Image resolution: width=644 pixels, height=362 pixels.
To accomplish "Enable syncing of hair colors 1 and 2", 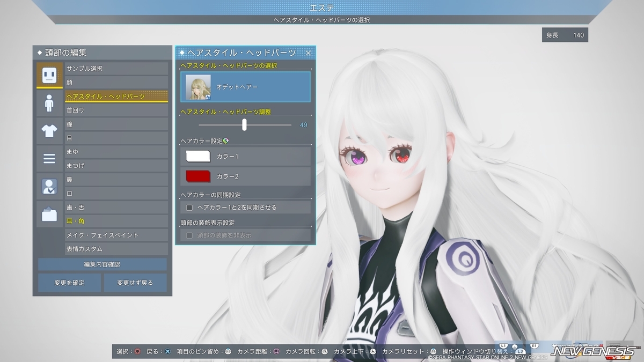I will click(x=189, y=206).
